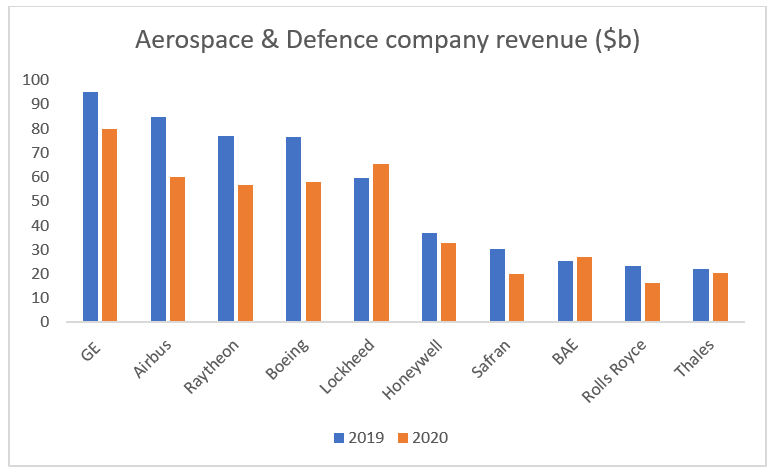This screenshot has width=772, height=471.
Task: Select the BAE 2020 orange bar
Action: click(584, 289)
